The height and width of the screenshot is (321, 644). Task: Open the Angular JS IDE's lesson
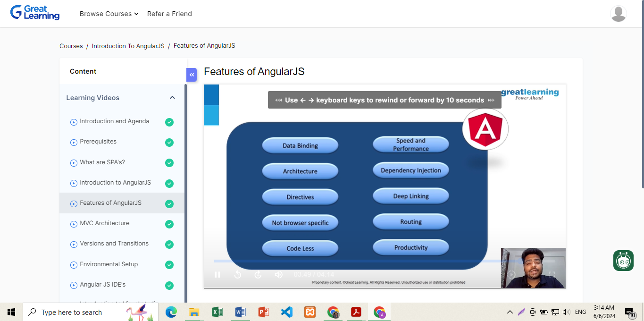pyautogui.click(x=102, y=284)
